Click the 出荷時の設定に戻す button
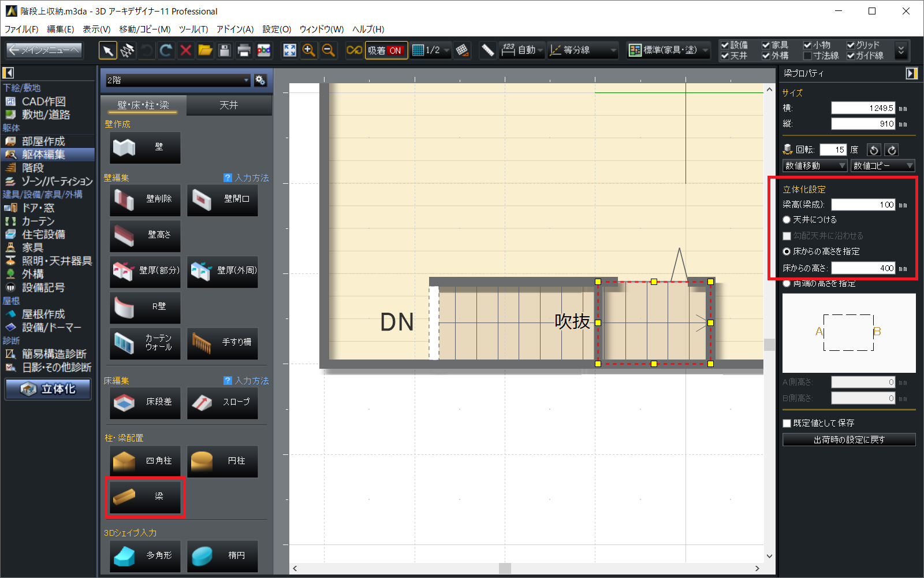The image size is (924, 578). tap(849, 440)
